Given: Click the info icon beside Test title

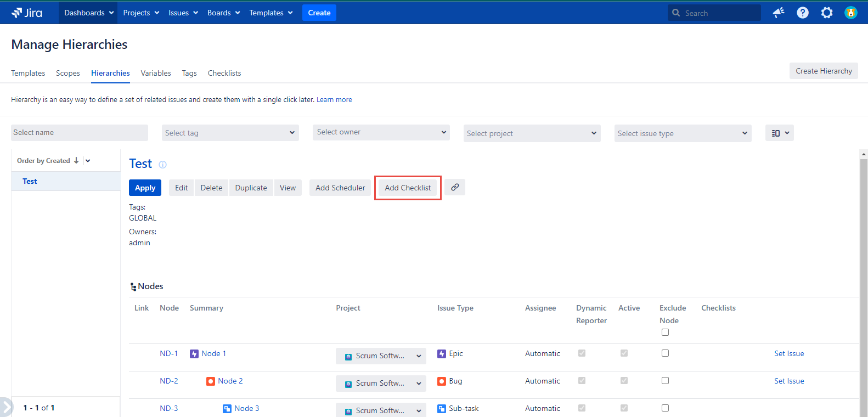Looking at the screenshot, I should coord(162,165).
